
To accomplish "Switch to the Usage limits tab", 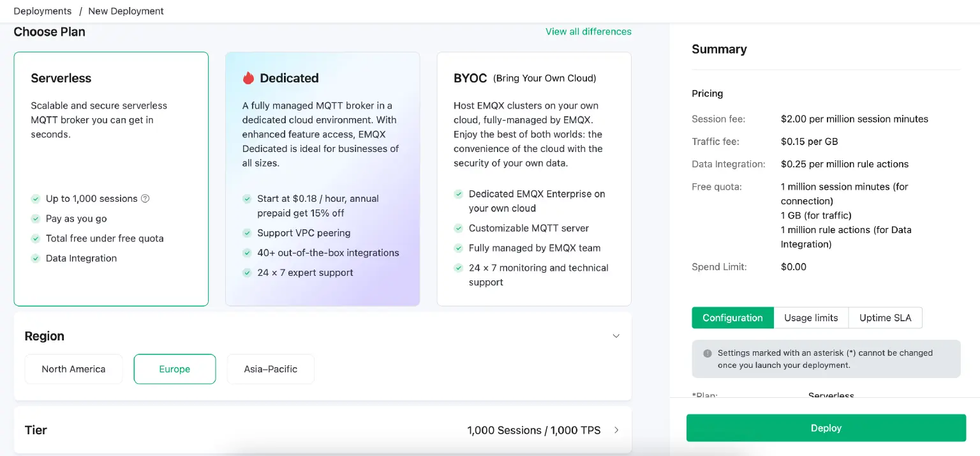I will point(810,318).
